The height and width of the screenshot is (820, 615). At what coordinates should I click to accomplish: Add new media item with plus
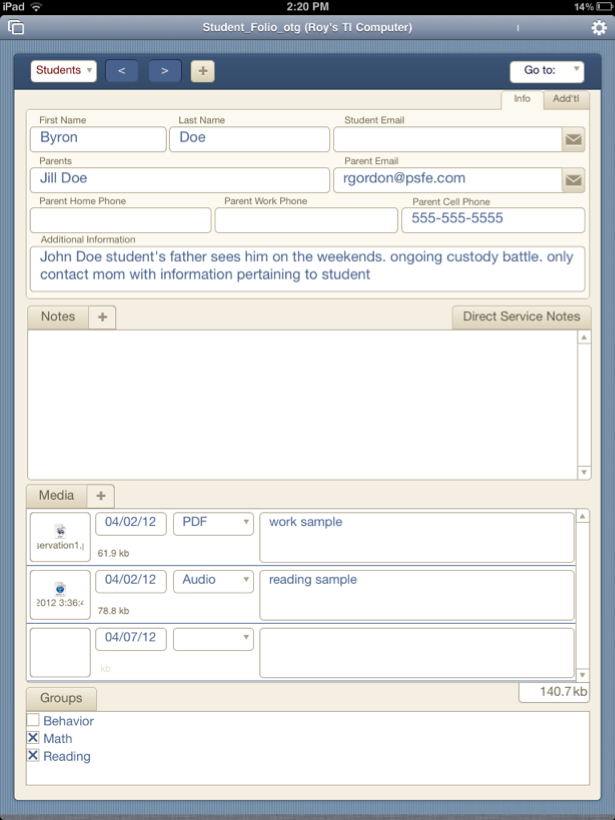pyautogui.click(x=101, y=496)
